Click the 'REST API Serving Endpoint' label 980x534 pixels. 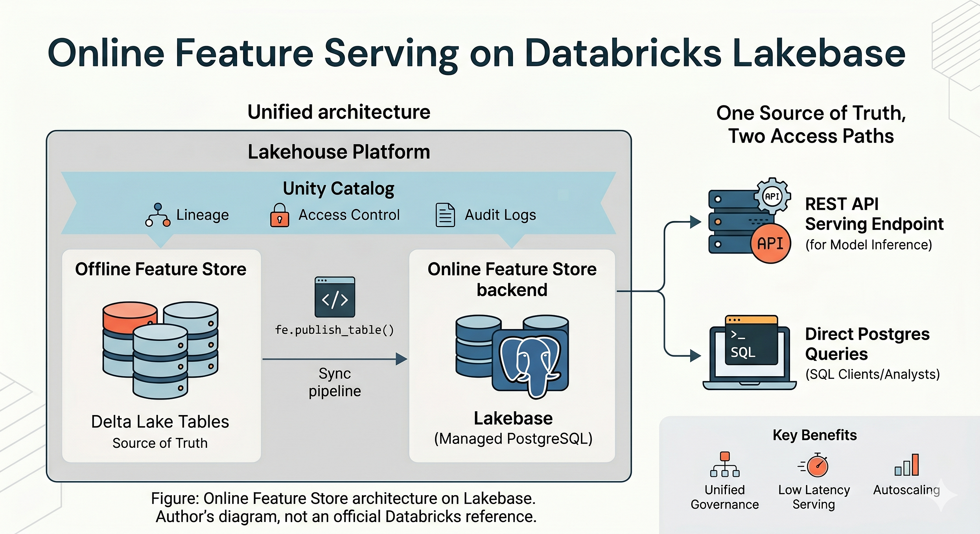pyautogui.click(x=874, y=214)
